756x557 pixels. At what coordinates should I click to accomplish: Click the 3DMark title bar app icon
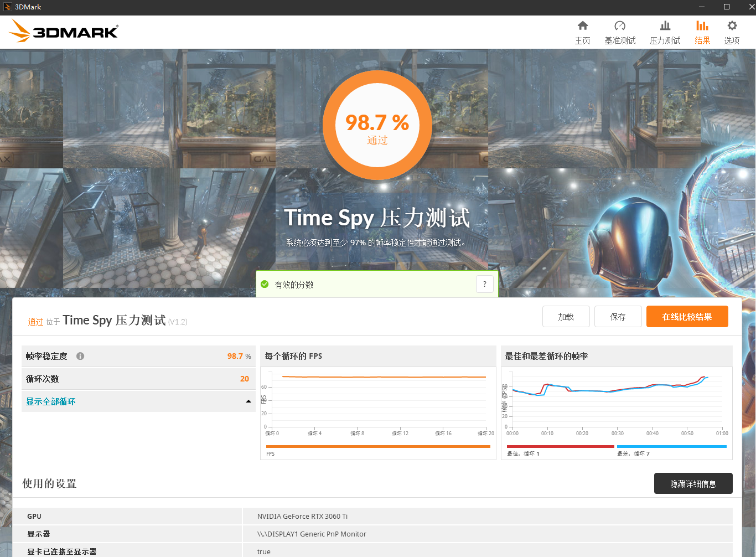(x=8, y=7)
